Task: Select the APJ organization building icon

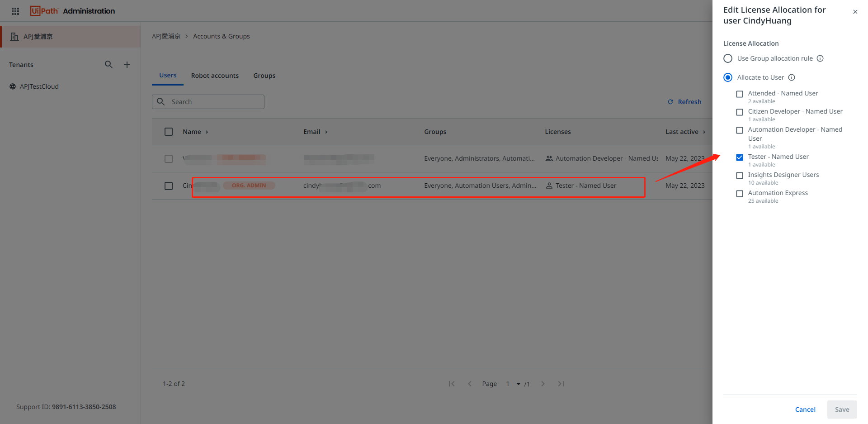Action: click(x=14, y=37)
